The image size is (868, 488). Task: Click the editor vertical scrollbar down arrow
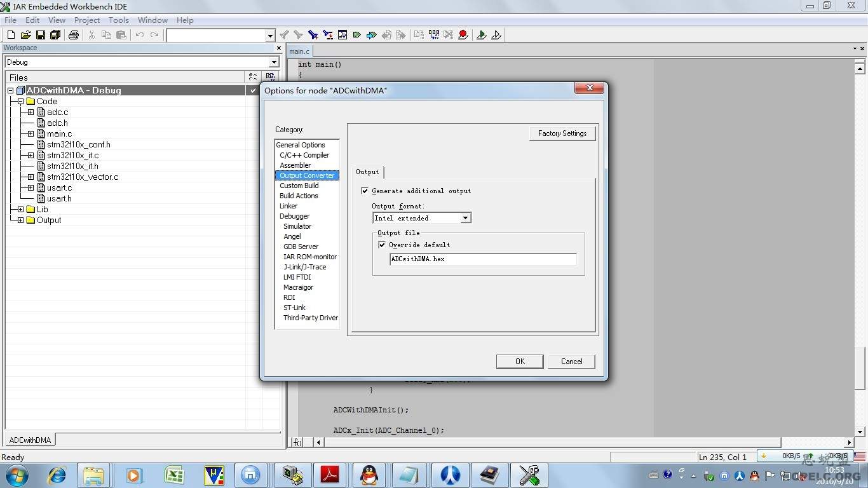point(860,432)
